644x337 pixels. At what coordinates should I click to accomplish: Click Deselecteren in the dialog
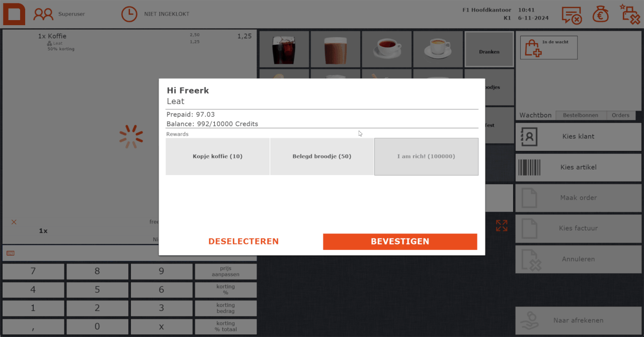tap(244, 241)
